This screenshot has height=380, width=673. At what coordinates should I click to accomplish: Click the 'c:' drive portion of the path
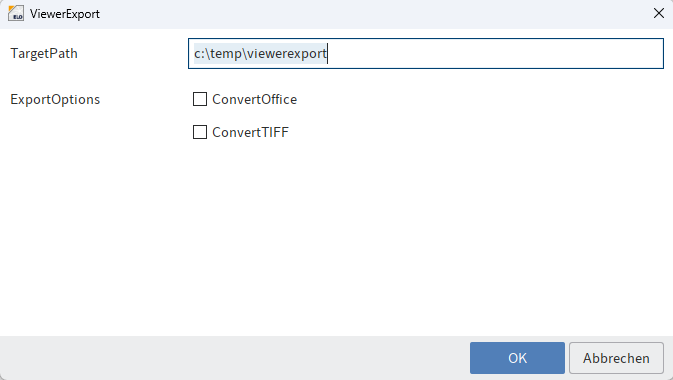tap(199, 54)
